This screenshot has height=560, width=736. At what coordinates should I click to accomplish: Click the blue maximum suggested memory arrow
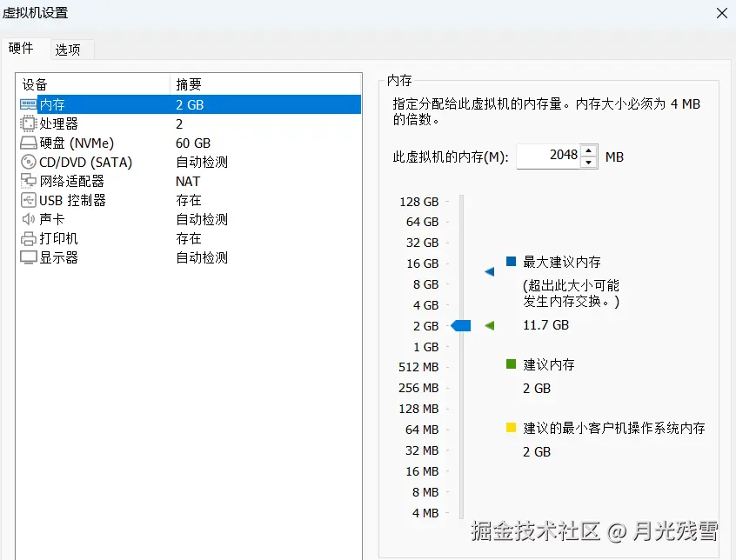pyautogui.click(x=490, y=271)
